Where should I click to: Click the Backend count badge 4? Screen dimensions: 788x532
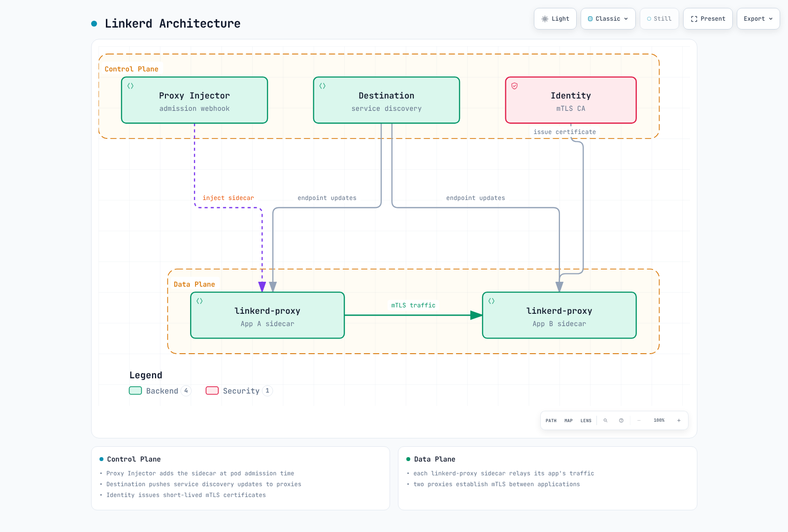(186, 391)
